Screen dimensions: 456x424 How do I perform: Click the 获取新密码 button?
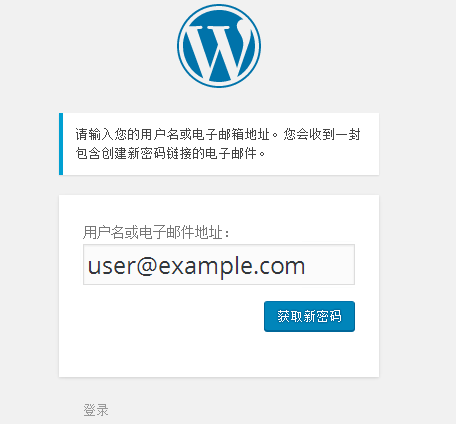coord(309,316)
